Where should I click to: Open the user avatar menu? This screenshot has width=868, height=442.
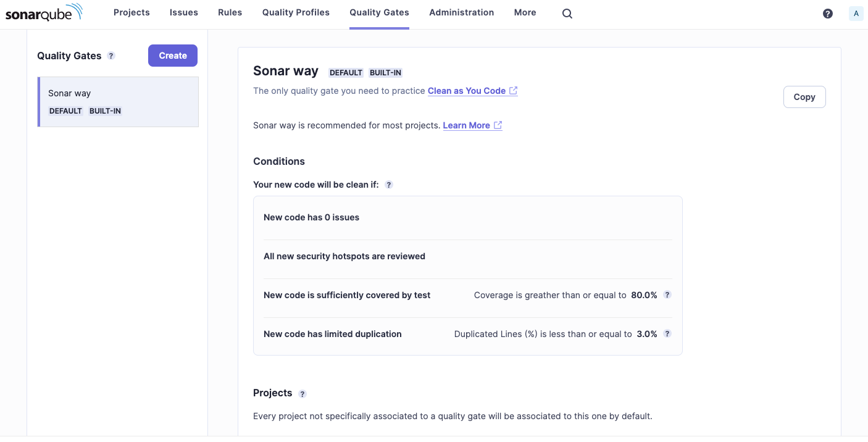click(x=856, y=12)
